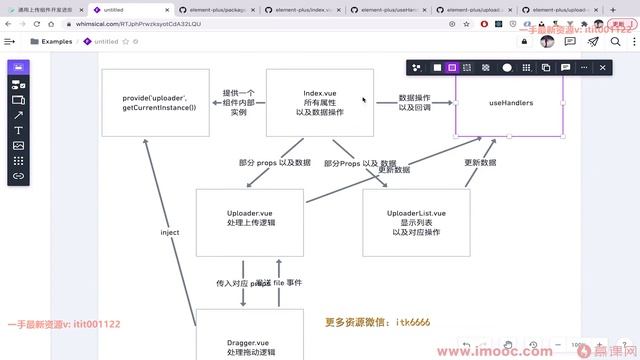Screen dimensions: 640x360
Task: Select the link tool in left toolbar
Action: [18, 176]
